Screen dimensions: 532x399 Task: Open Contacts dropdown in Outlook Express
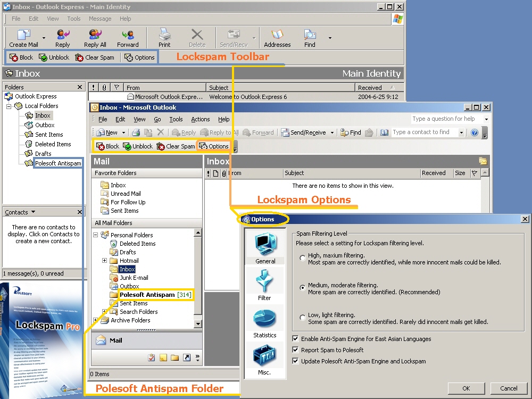click(33, 212)
